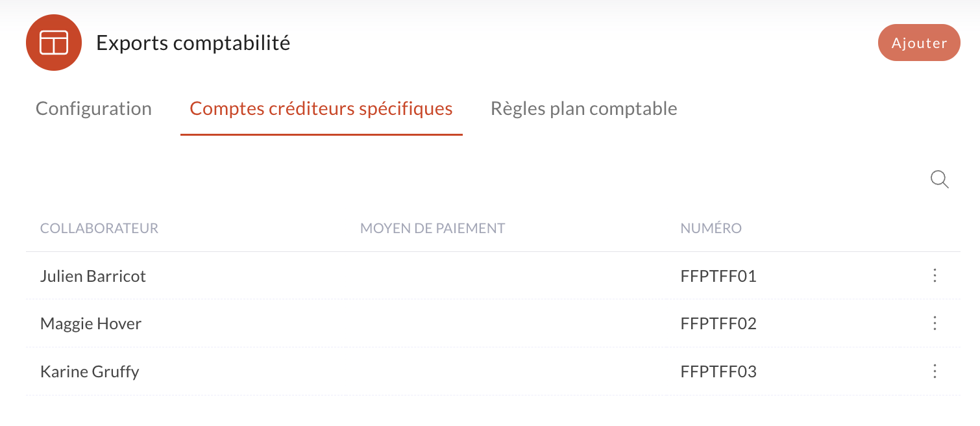The width and height of the screenshot is (980, 426).
Task: Click empty payment method cell for Julien Barricot
Action: click(x=513, y=276)
